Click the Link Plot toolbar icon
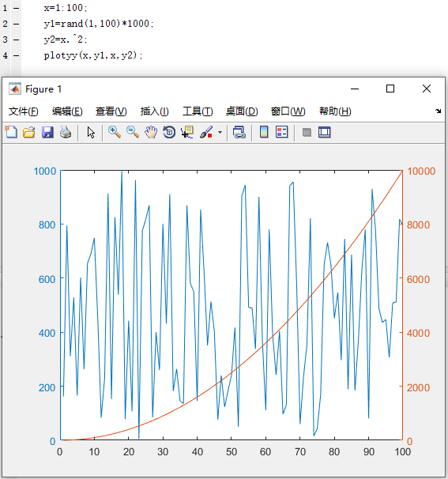Viewport: 448px width, 479px height. pyautogui.click(x=239, y=132)
